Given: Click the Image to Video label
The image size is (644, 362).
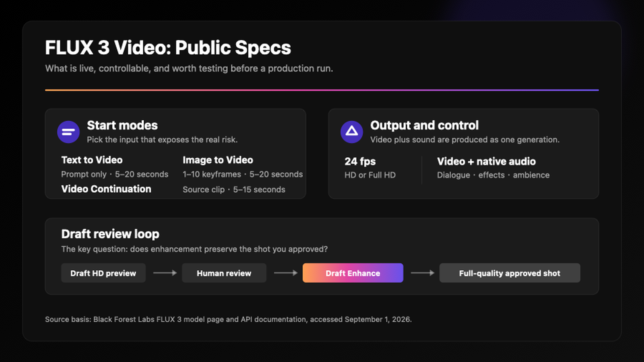Looking at the screenshot, I should point(218,160).
